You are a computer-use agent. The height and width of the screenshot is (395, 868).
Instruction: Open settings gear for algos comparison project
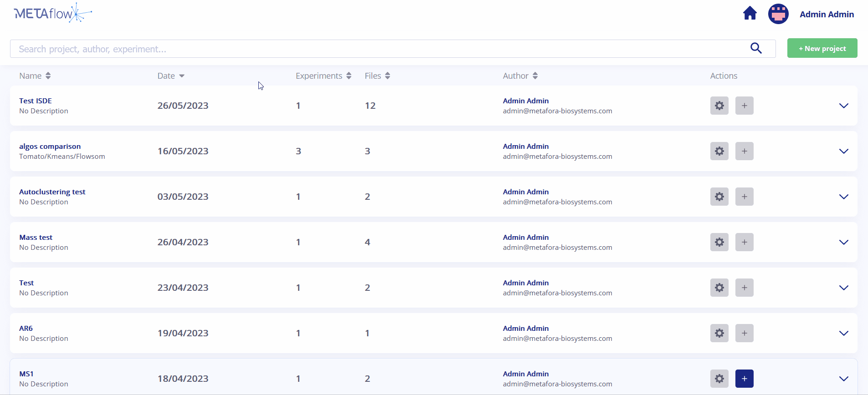pyautogui.click(x=719, y=151)
